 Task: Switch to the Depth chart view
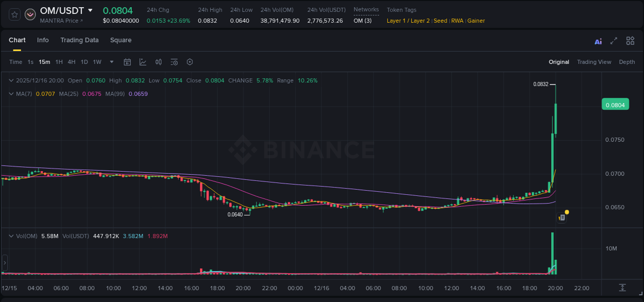click(x=627, y=62)
